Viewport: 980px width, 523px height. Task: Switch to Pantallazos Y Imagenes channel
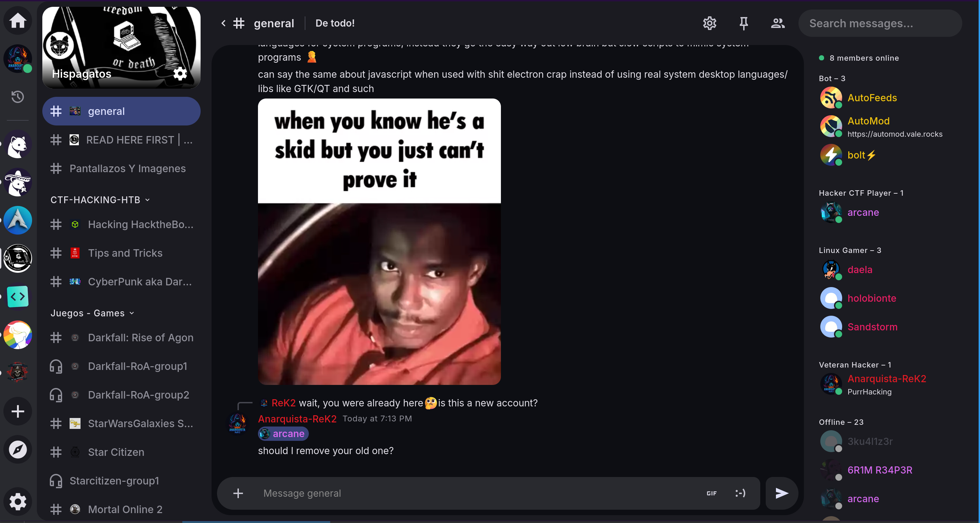tap(121, 168)
